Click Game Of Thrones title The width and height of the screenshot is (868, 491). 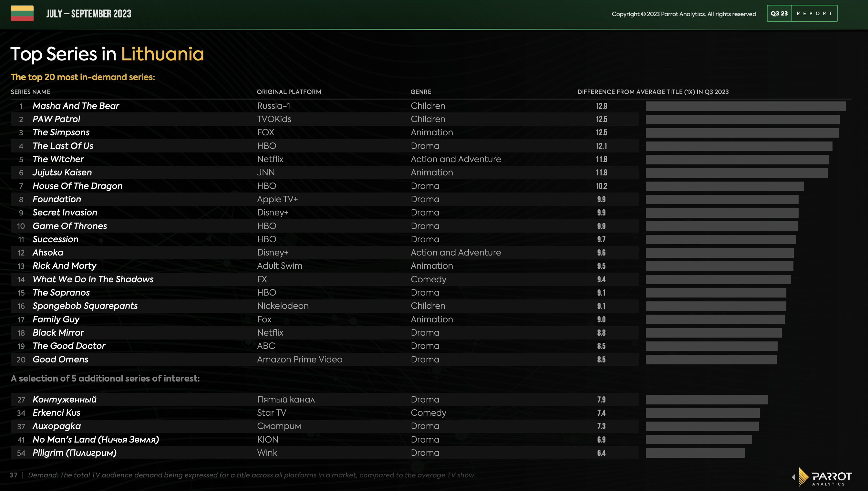[x=70, y=226]
